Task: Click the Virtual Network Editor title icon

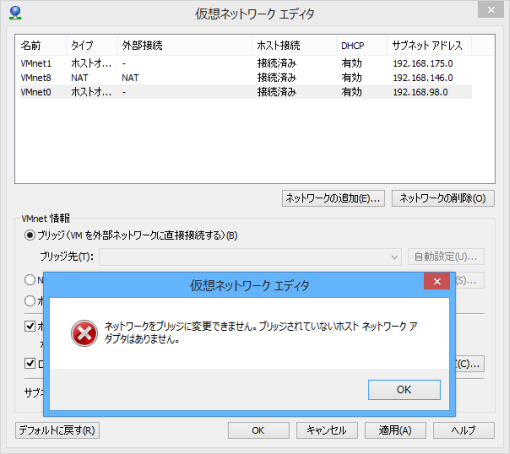Action: tap(15, 13)
